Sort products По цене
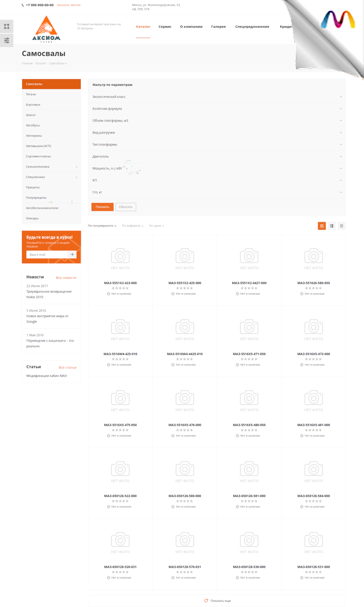The width and height of the screenshot is (364, 607). (156, 226)
